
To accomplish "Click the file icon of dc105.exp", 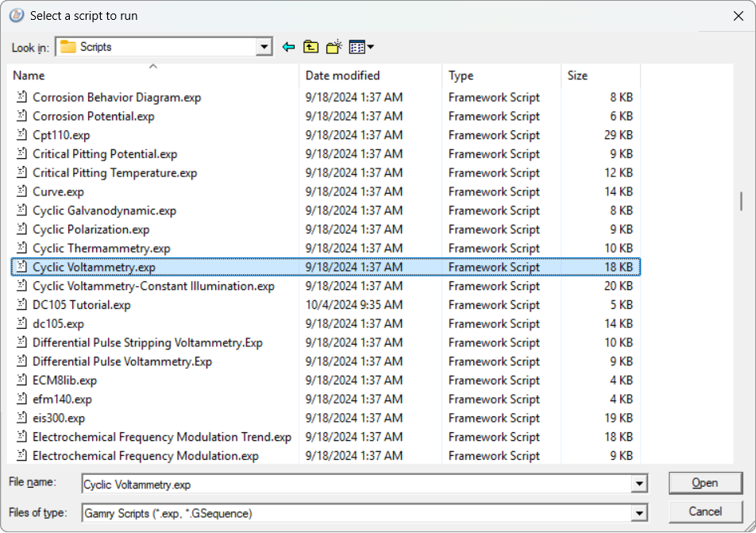I will 21,323.
